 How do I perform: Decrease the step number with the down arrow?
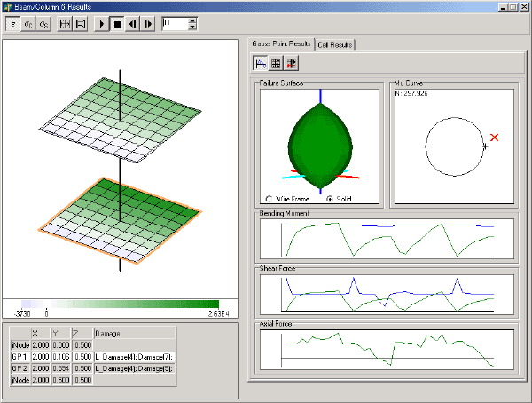coord(193,28)
